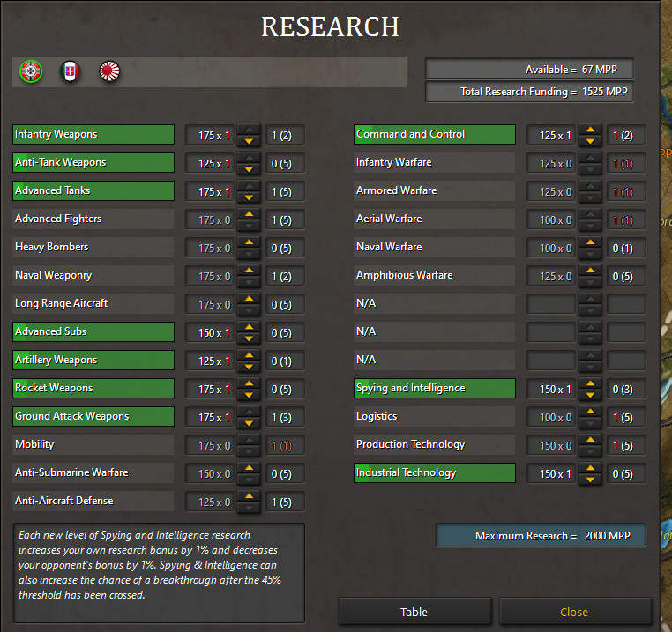This screenshot has width=672, height=632.
Task: Decrease Ground Attack Weapons research down arrow
Action: click(249, 423)
